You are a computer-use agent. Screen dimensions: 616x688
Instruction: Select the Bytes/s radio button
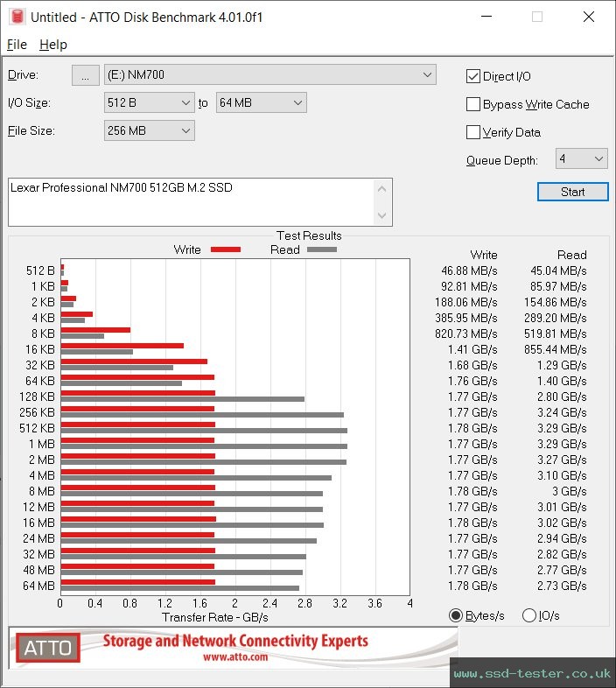point(456,615)
